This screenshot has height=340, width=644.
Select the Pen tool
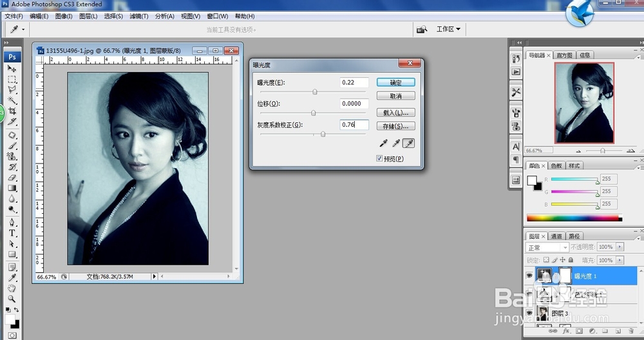(x=12, y=222)
